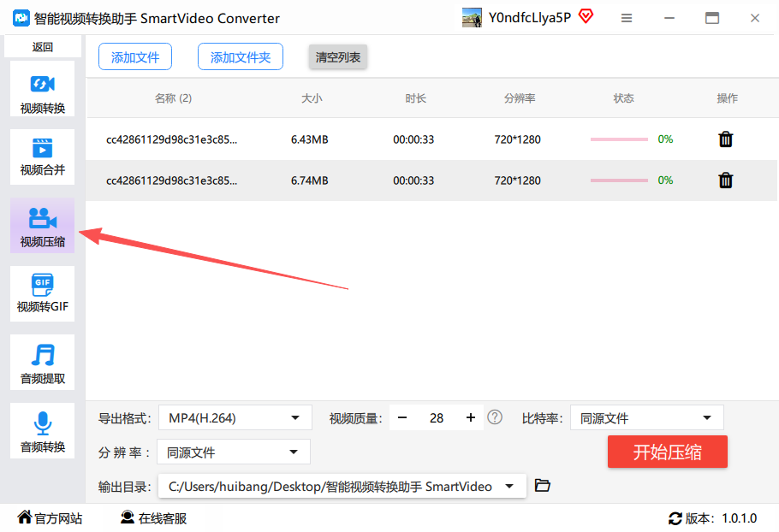The image size is (779, 532).
Task: Click the video quality help question mark
Action: pos(495,417)
